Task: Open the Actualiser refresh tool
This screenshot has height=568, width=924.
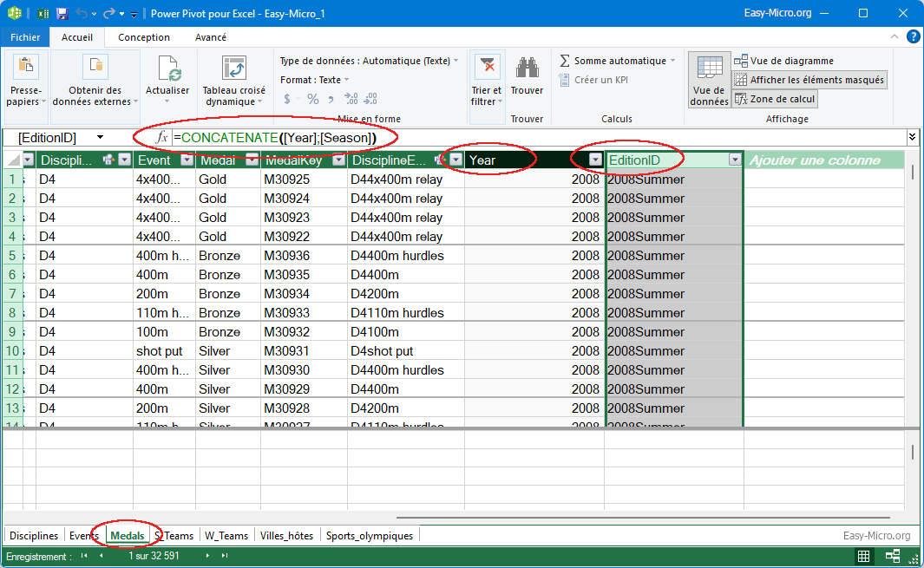Action: click(167, 71)
